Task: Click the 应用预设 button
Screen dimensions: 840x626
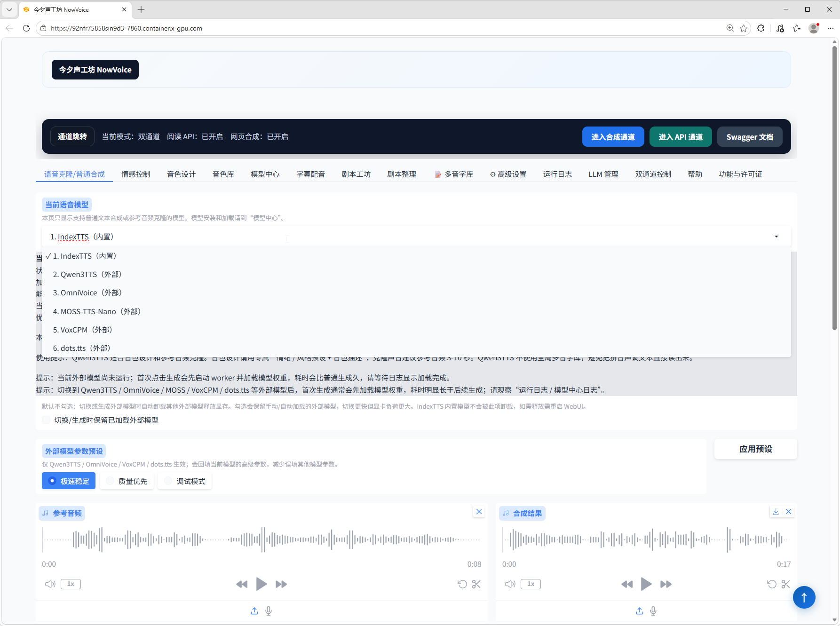Action: [755, 449]
